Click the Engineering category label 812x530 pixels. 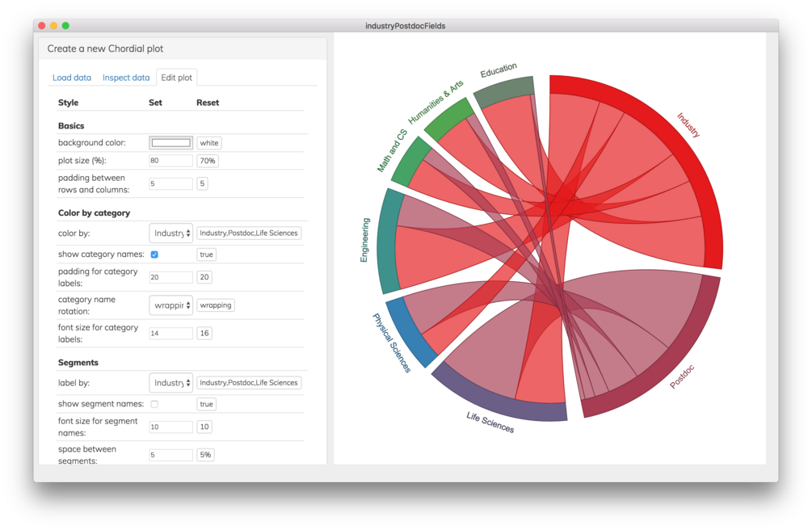pos(365,240)
